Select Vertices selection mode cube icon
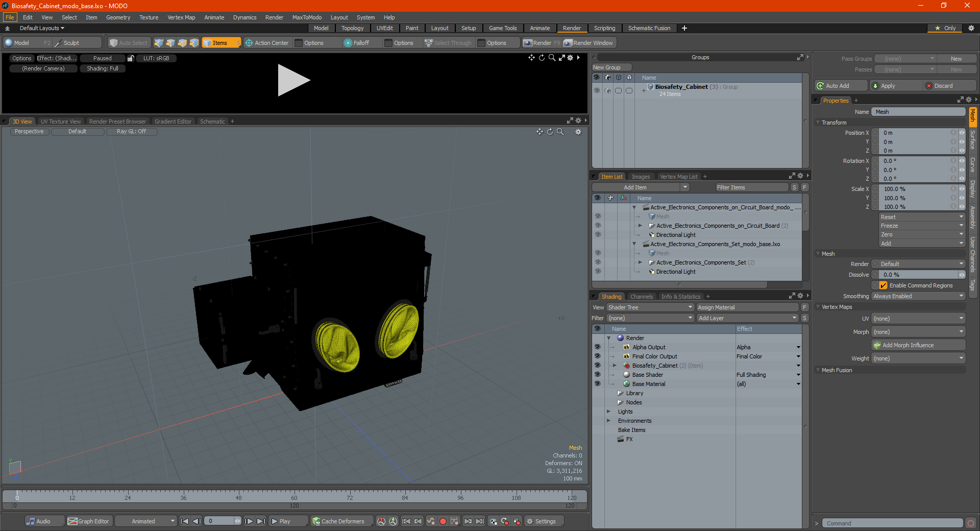980x531 pixels. 159,43
